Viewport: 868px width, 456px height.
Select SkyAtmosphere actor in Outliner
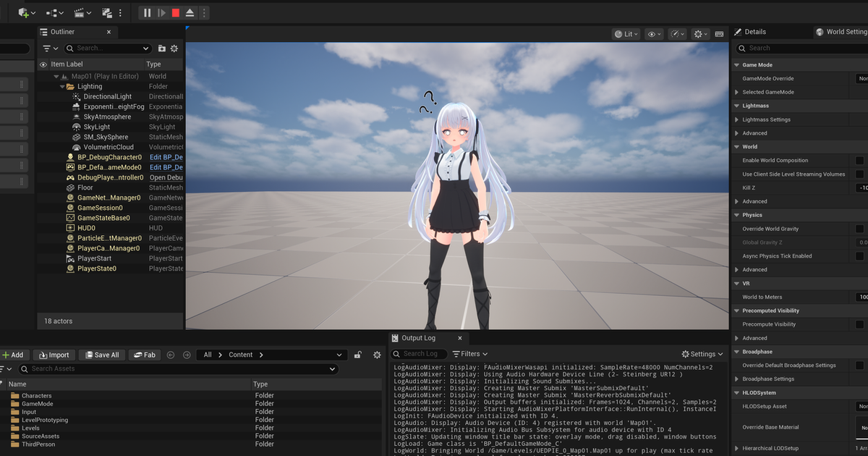pyautogui.click(x=108, y=117)
